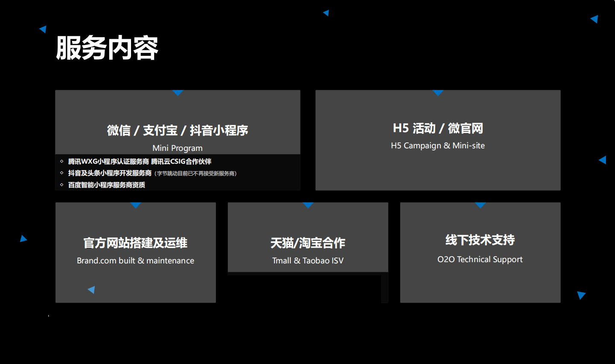
Task: Select the Tmall & Taobao ISV subtitle
Action: tap(308, 260)
